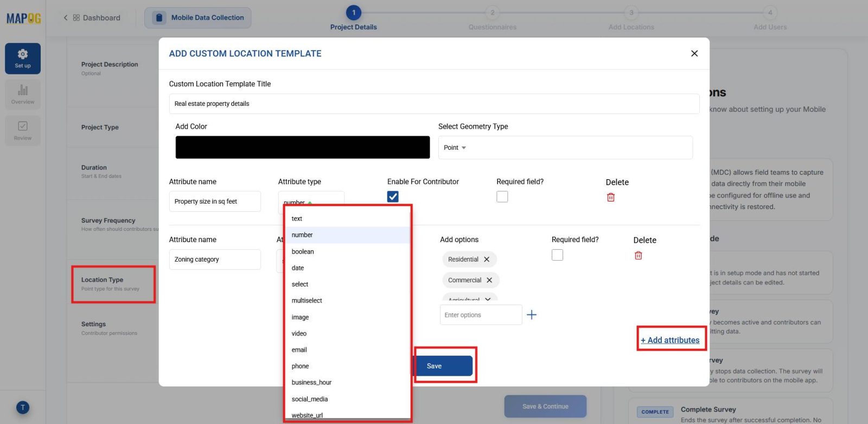This screenshot has height=424, width=868.
Task: Edit Custom Location Template Title field
Action: click(434, 104)
